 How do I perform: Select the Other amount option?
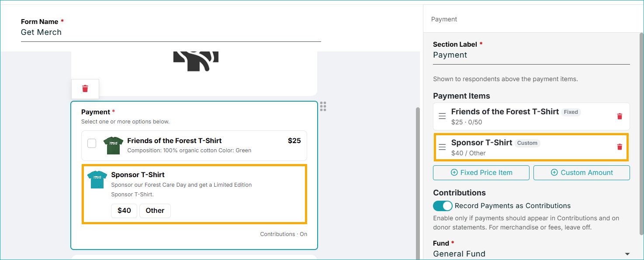(x=155, y=211)
